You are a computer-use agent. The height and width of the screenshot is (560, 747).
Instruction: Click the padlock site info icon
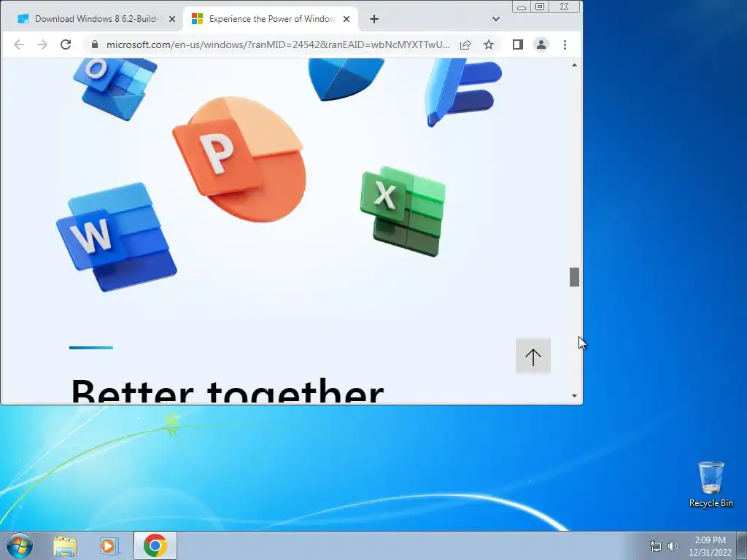point(94,44)
